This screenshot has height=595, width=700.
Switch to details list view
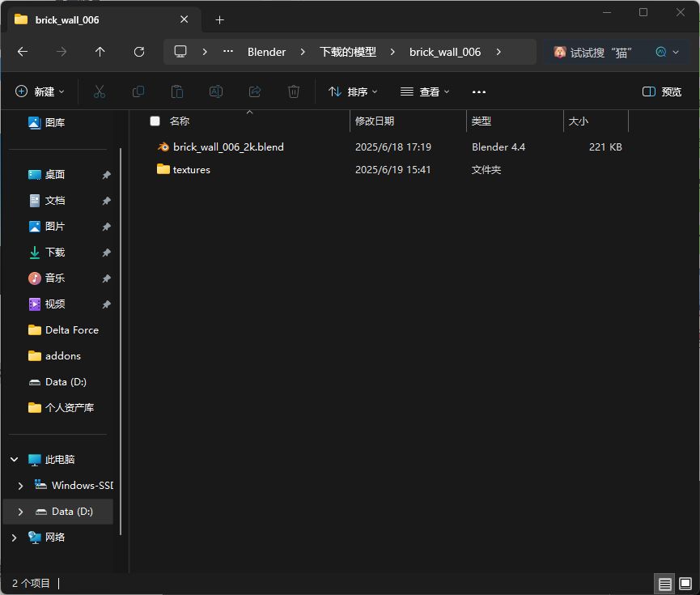[664, 584]
